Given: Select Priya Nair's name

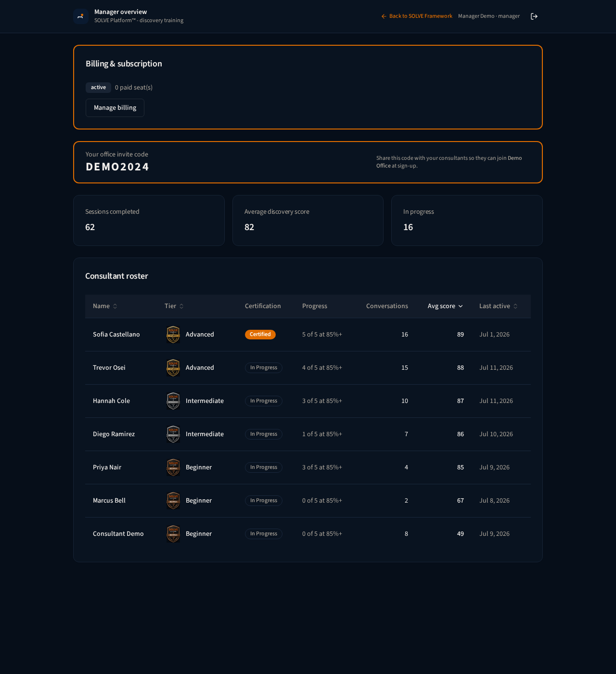Looking at the screenshot, I should coord(107,467).
